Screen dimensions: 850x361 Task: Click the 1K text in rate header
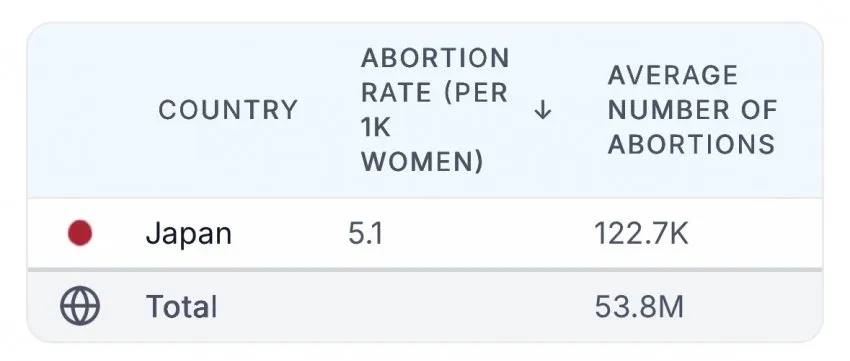pos(376,128)
